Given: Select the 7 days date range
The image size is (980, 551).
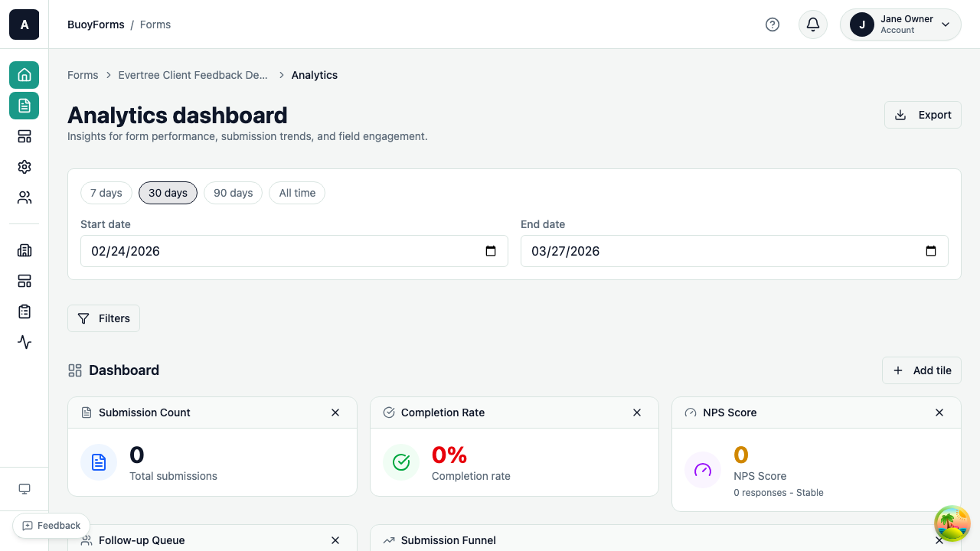Looking at the screenshot, I should (x=106, y=193).
